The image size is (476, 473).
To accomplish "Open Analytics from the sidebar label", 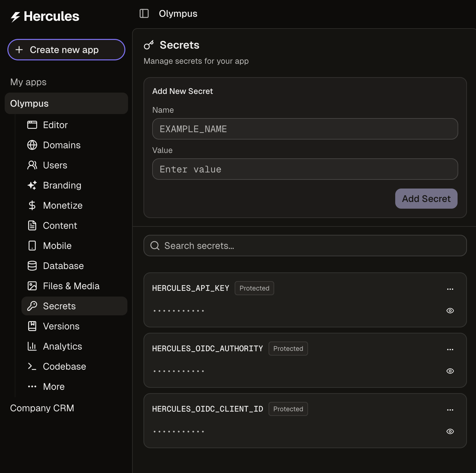I will [x=63, y=346].
